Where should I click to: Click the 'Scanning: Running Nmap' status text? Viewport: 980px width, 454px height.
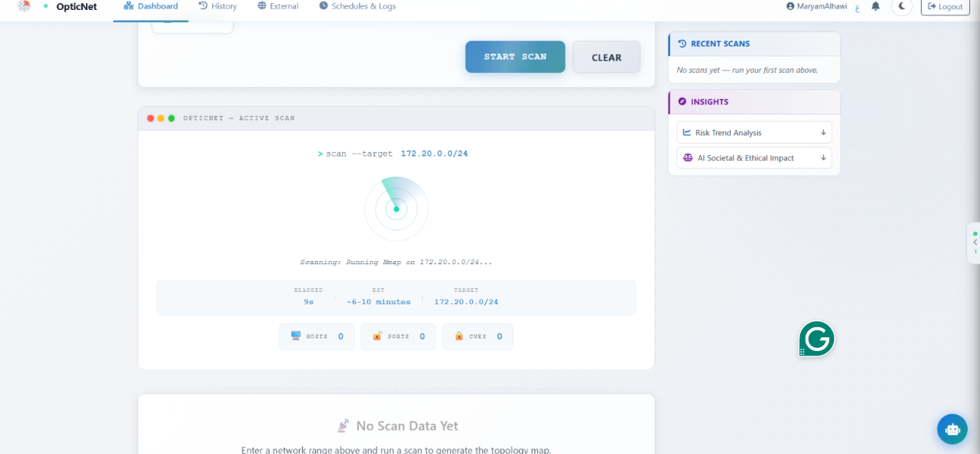pyautogui.click(x=396, y=262)
